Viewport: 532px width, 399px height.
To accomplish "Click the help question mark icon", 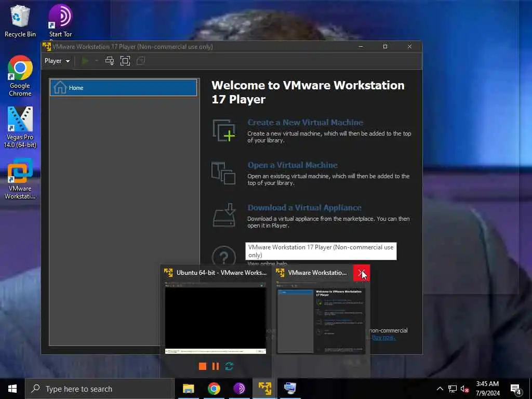I will 224,257.
